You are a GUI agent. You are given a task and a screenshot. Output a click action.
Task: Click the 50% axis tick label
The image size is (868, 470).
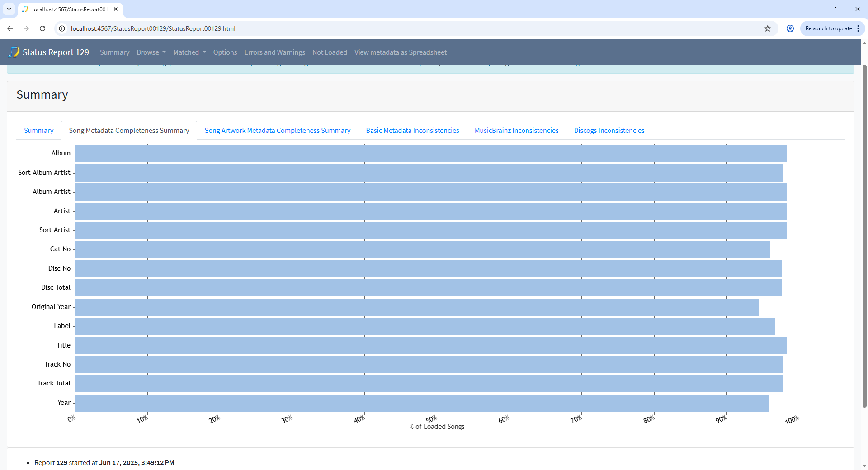(431, 419)
